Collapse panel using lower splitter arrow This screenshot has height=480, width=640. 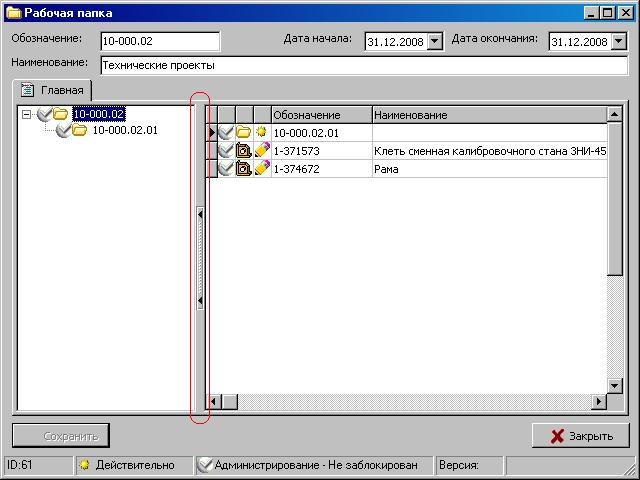[x=200, y=301]
